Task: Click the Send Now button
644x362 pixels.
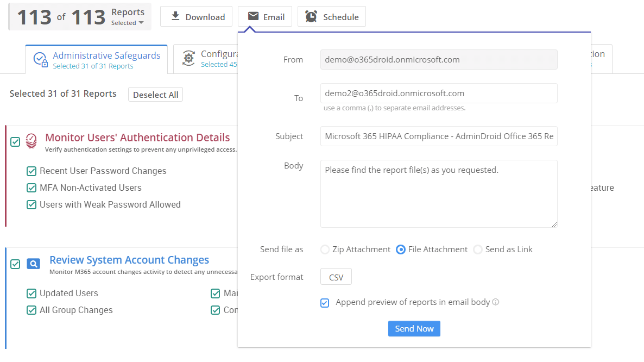Action: (x=414, y=328)
